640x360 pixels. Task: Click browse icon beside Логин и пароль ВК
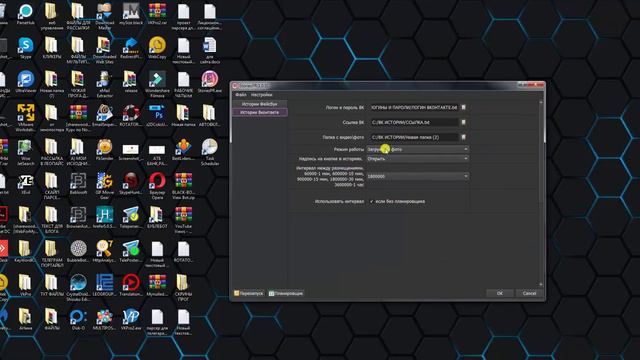point(463,107)
